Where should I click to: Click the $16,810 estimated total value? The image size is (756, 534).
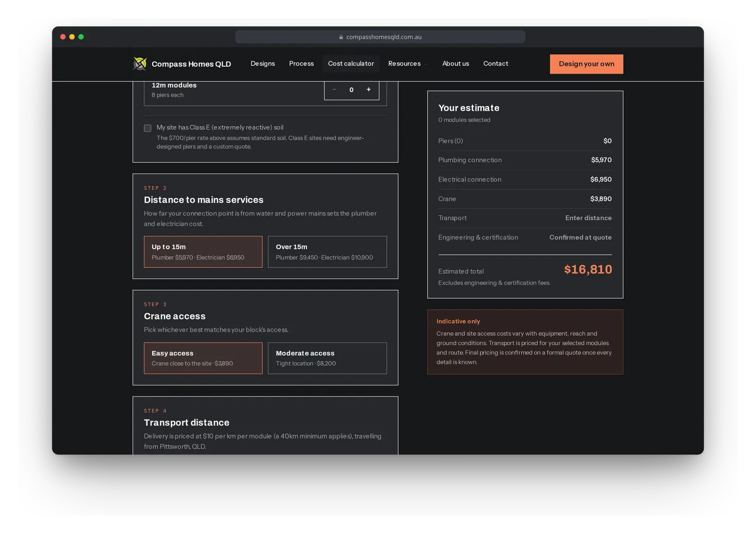pos(588,269)
